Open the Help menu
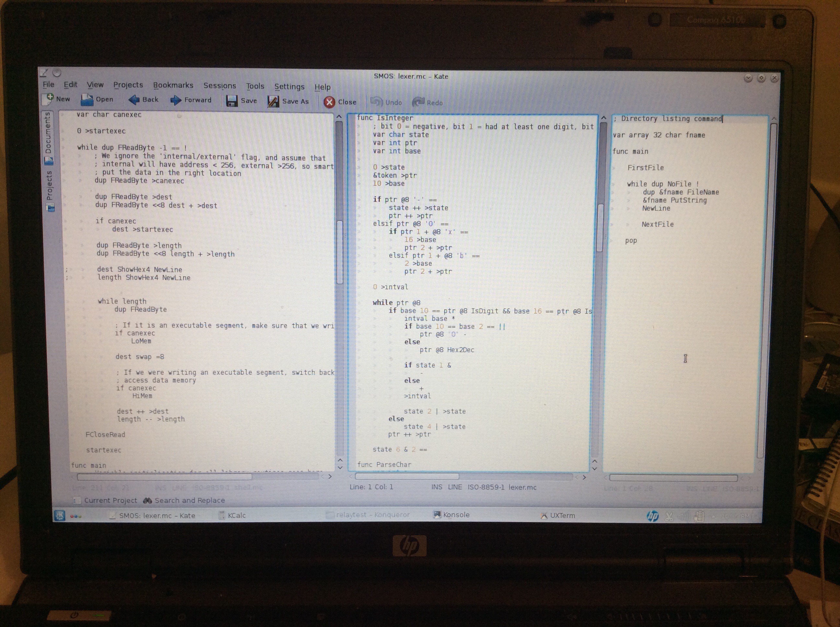This screenshot has width=840, height=627. tap(322, 87)
